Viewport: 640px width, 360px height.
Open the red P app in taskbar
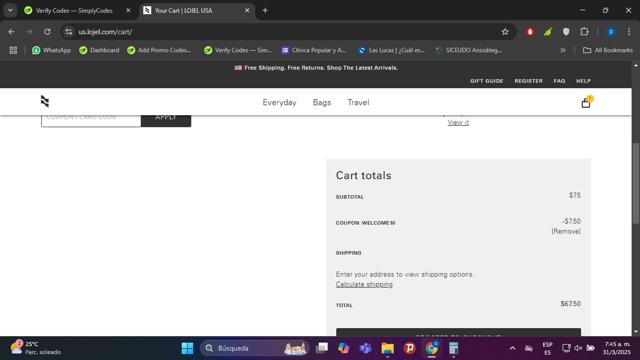[409, 348]
